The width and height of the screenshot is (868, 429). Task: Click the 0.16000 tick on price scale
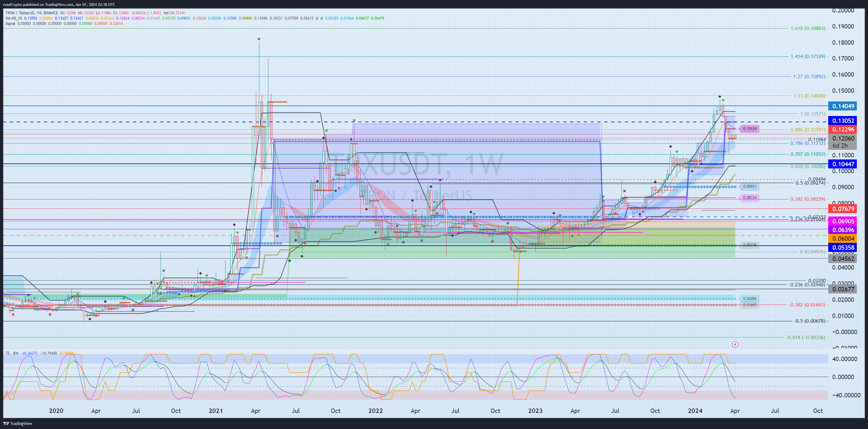coord(843,74)
